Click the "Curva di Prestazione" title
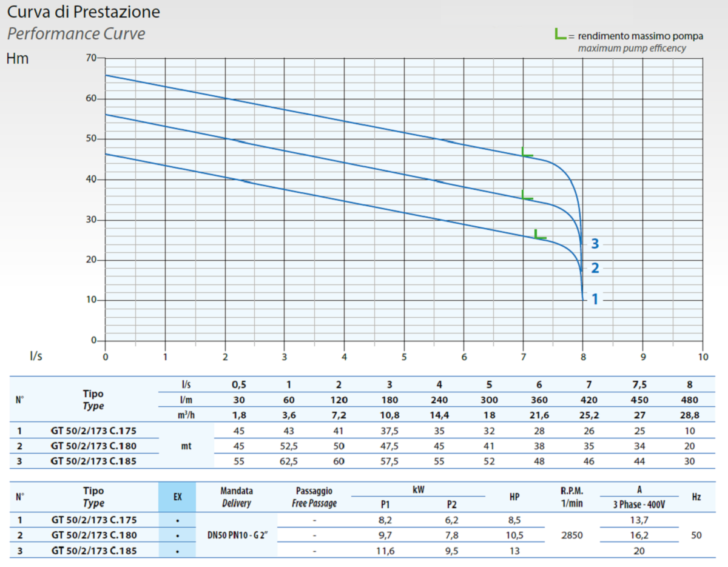 tap(84, 12)
